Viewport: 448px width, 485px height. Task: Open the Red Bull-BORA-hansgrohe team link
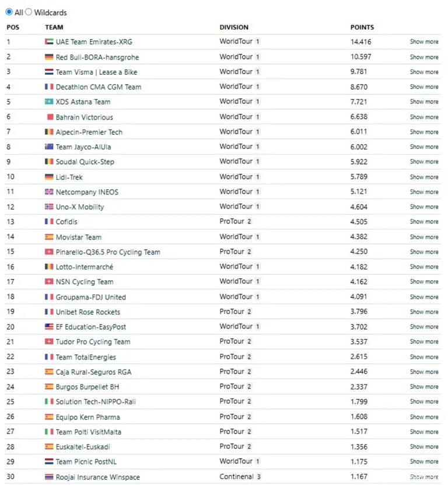[97, 57]
